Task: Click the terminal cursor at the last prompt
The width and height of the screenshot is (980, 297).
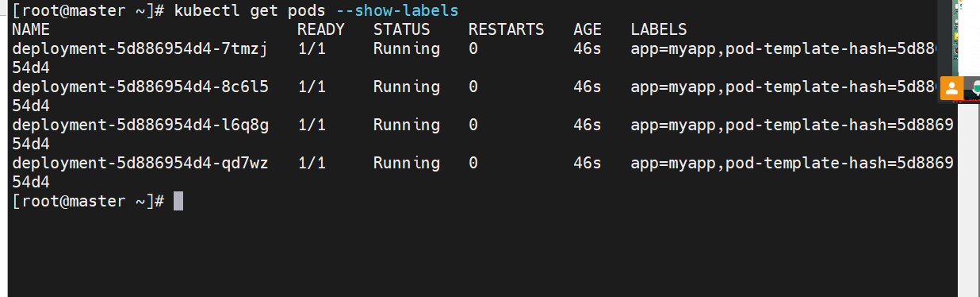Action: [x=178, y=201]
